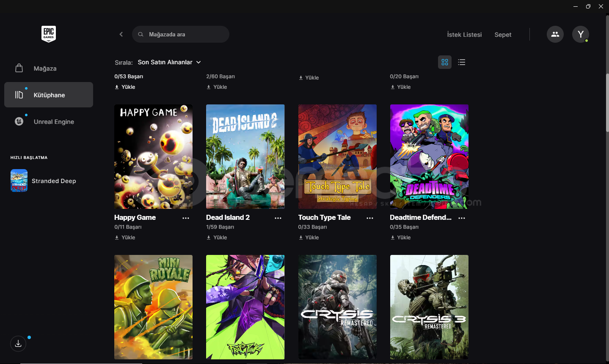Focus the Mağazada ara search field
Image resolution: width=609 pixels, height=364 pixels.
[x=181, y=34]
